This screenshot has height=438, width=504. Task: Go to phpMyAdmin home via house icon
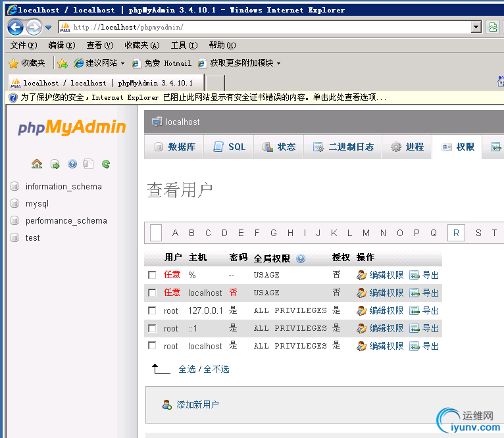37,164
